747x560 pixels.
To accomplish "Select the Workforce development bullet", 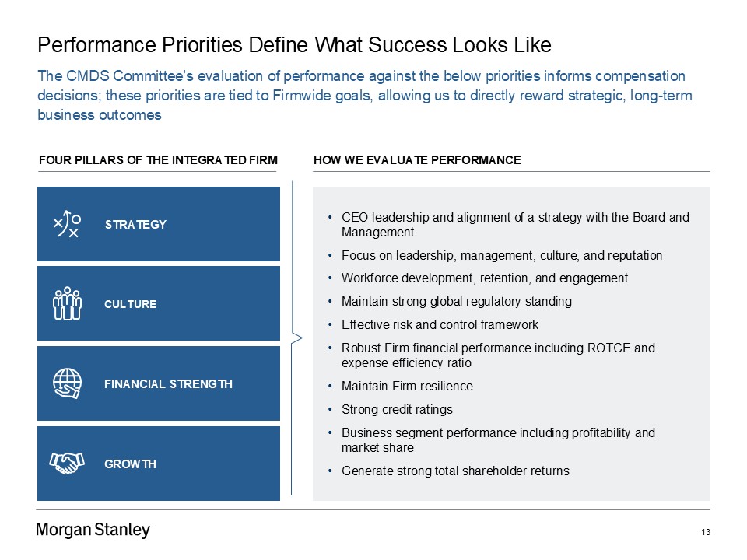I will click(484, 278).
